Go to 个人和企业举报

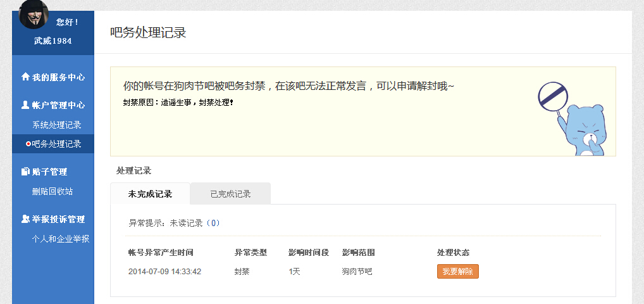(x=61, y=239)
